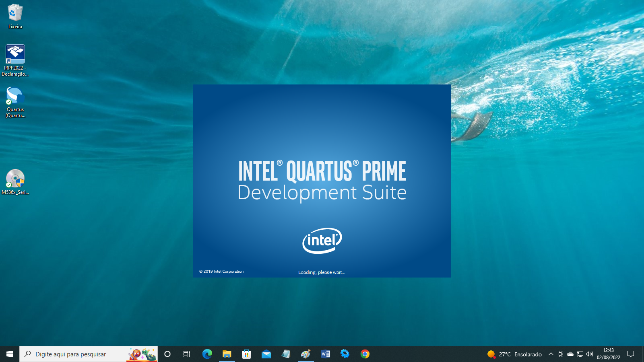
Task: Open the blue gear app on taskbar
Action: pos(345,354)
